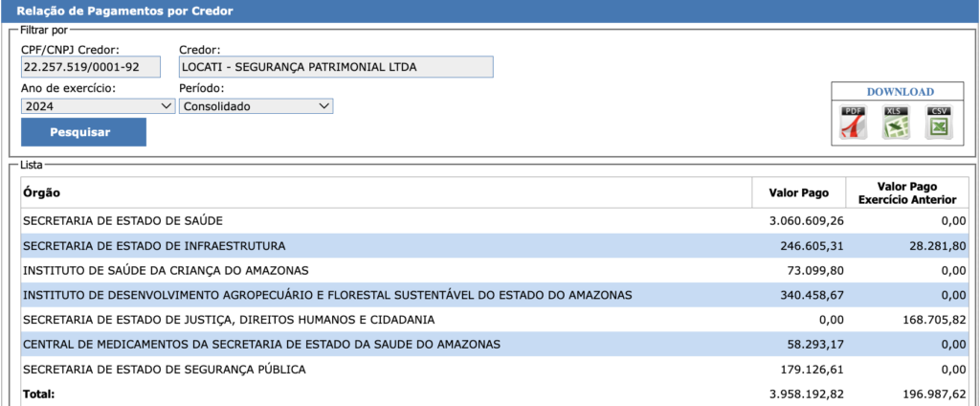Click the Valor Pago Exercício Anterior header
This screenshot has width=980, height=406.
907,192
